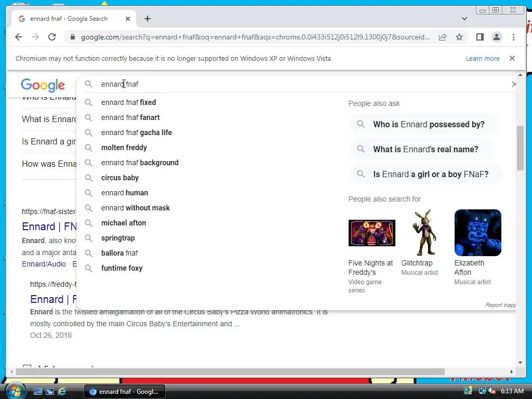Open question Is Ennard a girl or boy
Screen dimensions: 532x399
(426, 175)
